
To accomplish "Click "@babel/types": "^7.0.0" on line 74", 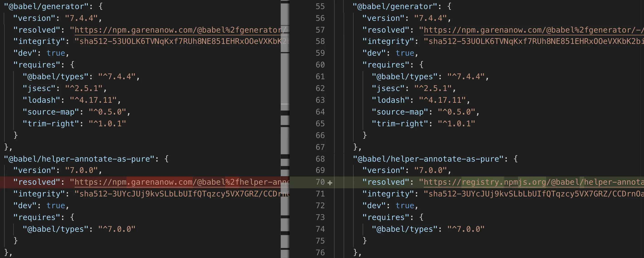I will [x=428, y=229].
